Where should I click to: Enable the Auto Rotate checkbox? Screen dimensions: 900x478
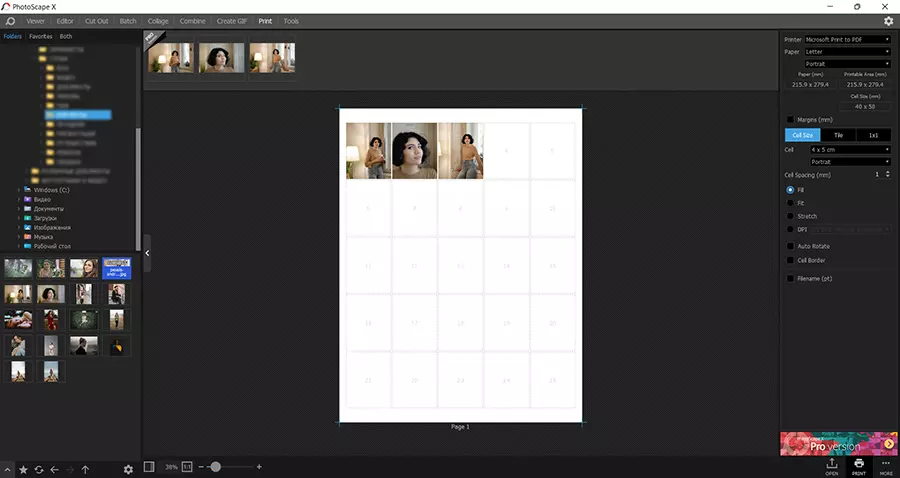tap(790, 246)
